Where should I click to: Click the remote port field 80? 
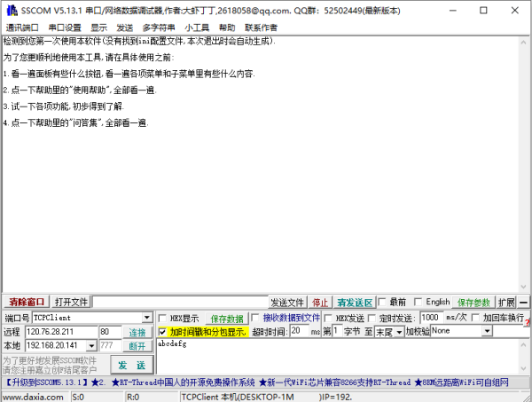pyautogui.click(x=110, y=332)
